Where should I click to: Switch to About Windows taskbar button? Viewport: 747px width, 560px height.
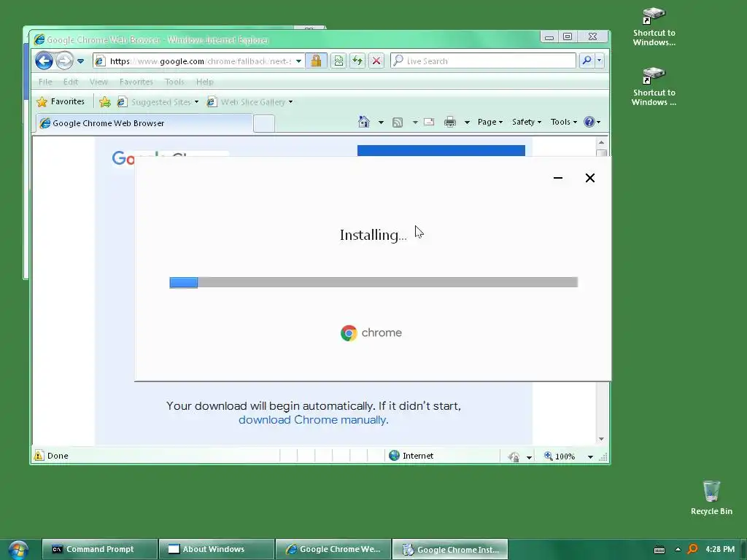[x=216, y=549]
